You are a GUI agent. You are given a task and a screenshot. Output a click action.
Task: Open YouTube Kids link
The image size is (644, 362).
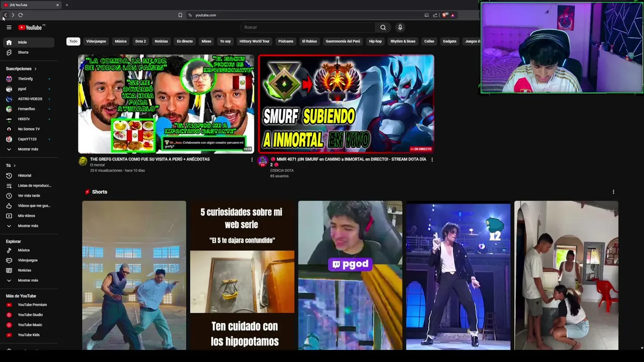click(29, 335)
